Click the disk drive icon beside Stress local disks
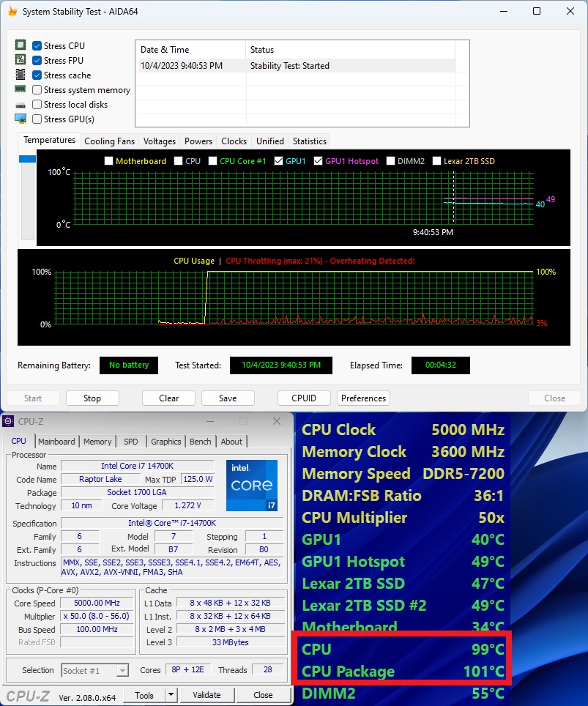Image resolution: width=588 pixels, height=706 pixels. coord(21,105)
